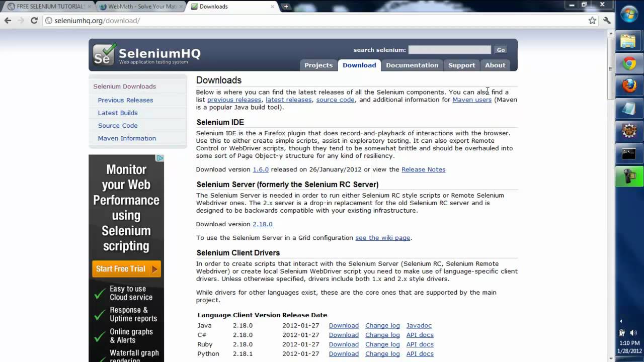Open the Windows Start orb

(x=629, y=14)
